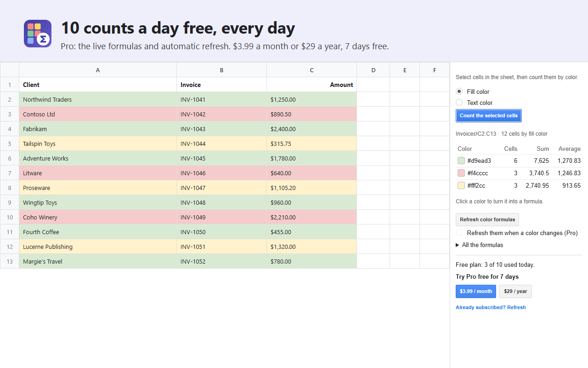This screenshot has height=368, width=588.
Task: Expand the All the formulas section
Action: click(479, 245)
